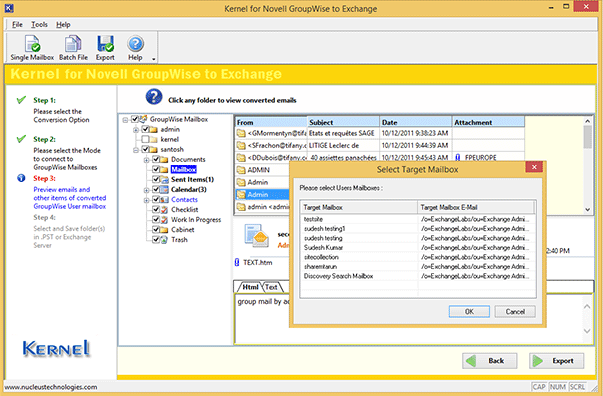Open the TEXT.htm attachment icon
This screenshot has height=396, width=603.
coord(237,263)
